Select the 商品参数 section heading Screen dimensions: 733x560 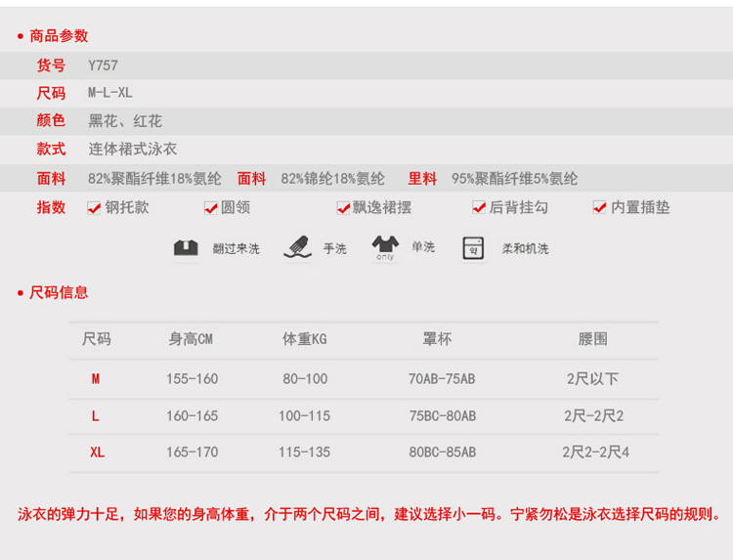click(59, 36)
